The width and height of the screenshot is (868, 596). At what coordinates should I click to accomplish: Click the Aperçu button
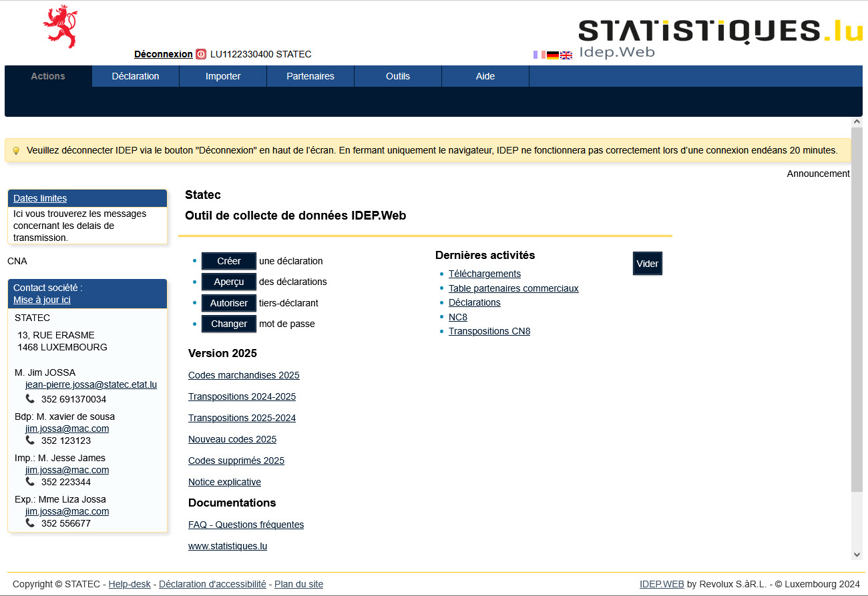click(x=229, y=282)
